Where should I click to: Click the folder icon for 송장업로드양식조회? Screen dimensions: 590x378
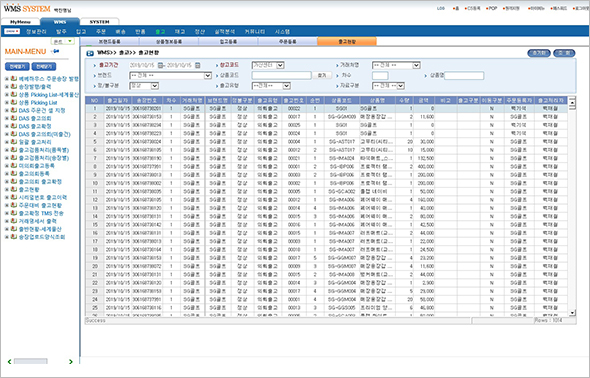click(x=14, y=237)
